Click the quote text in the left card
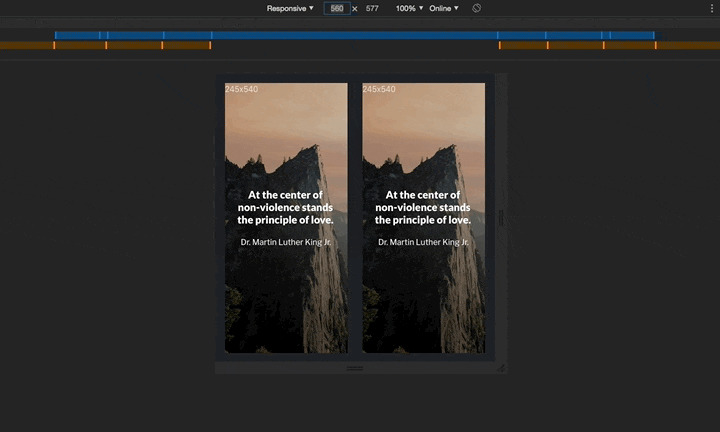 (x=286, y=207)
